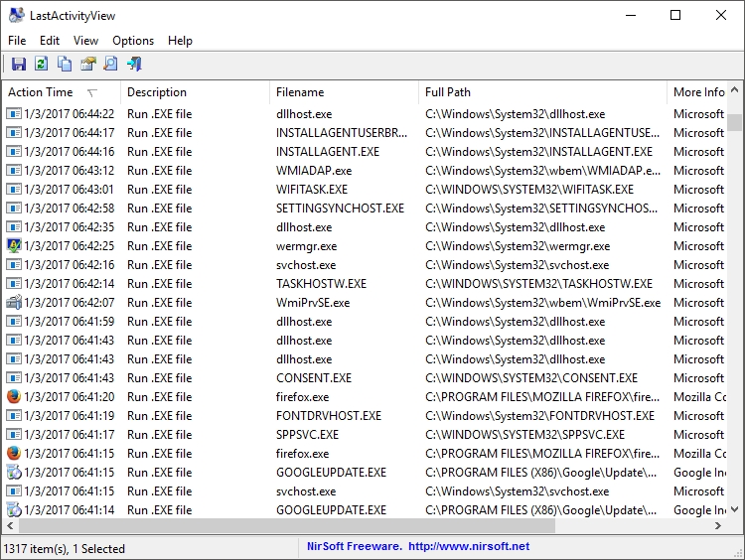Click the 1/3/2017 06:41:17 time cell
The width and height of the screenshot is (745, 560).
70,435
